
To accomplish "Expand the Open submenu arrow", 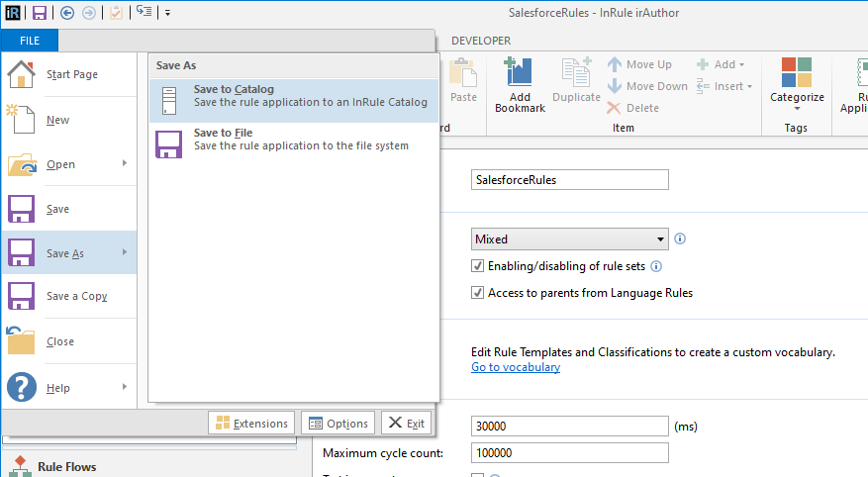I will point(125,162).
